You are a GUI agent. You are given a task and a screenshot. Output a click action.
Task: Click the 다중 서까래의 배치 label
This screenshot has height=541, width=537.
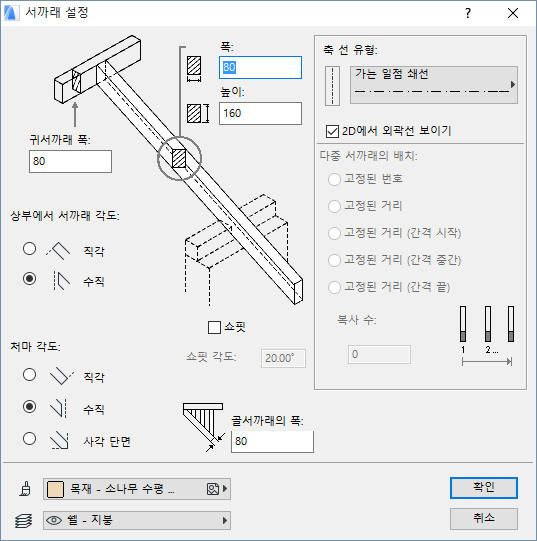[x=368, y=156]
